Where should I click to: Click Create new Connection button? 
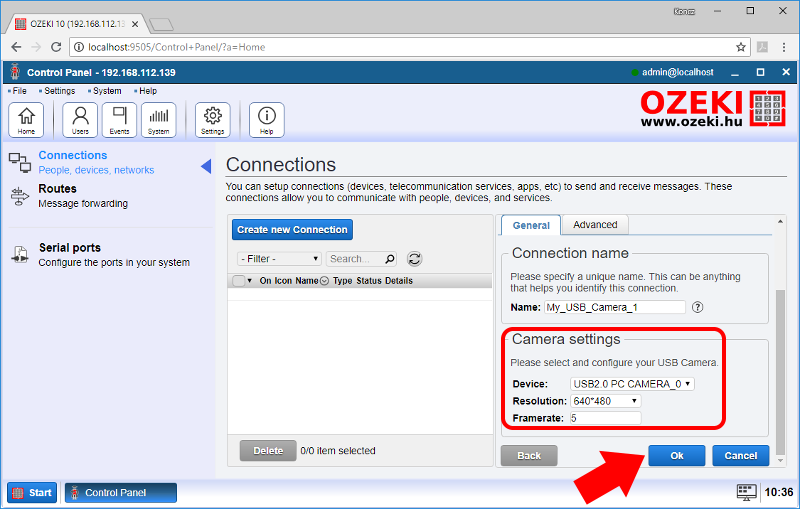pos(292,229)
